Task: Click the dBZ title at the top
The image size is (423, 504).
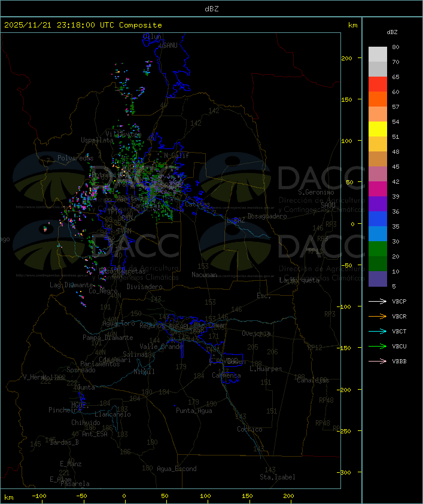Action: pos(212,9)
